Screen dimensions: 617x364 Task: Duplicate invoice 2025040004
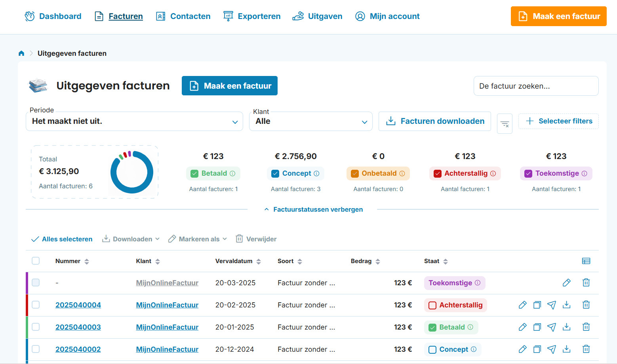pyautogui.click(x=537, y=305)
